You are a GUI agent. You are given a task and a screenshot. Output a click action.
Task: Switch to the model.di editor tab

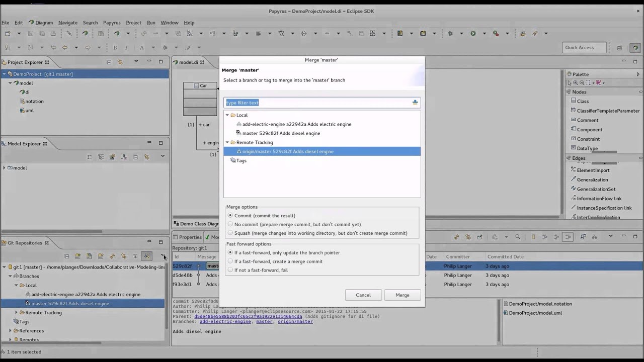pyautogui.click(x=189, y=62)
